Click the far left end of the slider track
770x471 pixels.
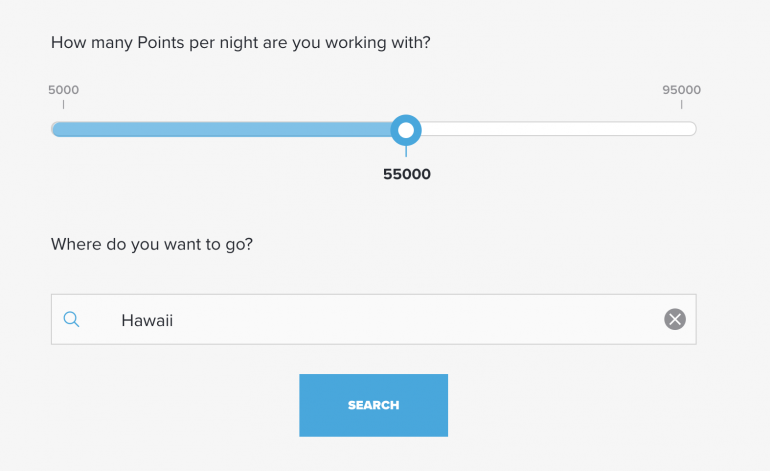(x=56, y=129)
